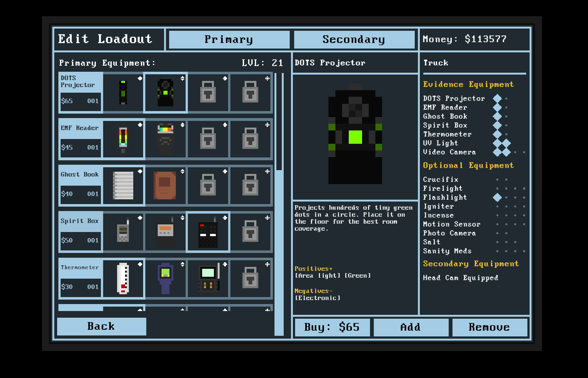Select the tier 1 DOTS Projector icon
Screen dimensions: 588x378
pos(123,92)
